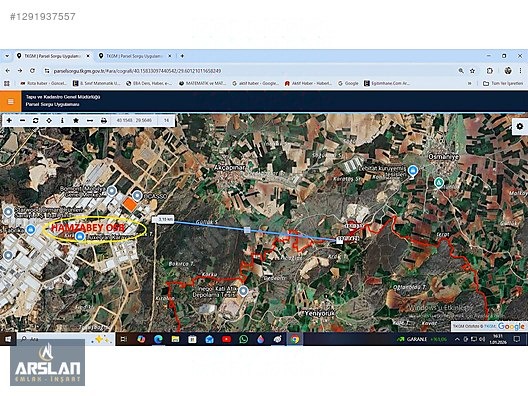Go forward in browser history
Screen dimensions: 528x396
pyautogui.click(x=20, y=71)
